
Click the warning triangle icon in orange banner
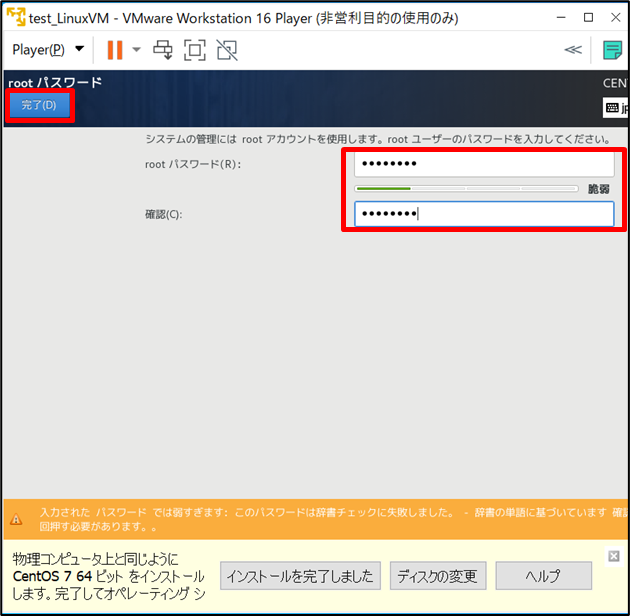coord(16,519)
